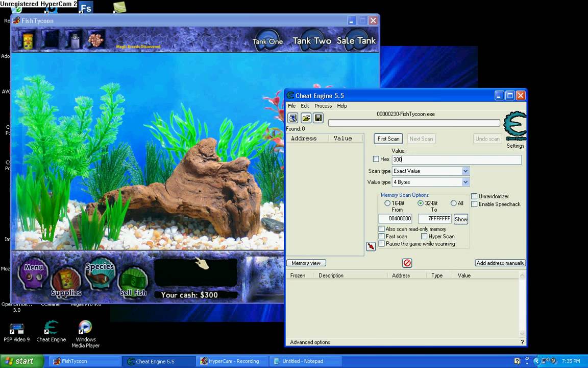This screenshot has width=588, height=368.
Task: Open the Menu shell button in FishTycoon
Action: (x=34, y=273)
